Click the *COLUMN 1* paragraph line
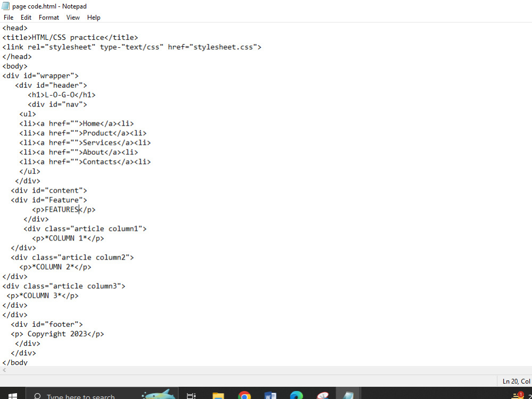Viewport: 532px width, 399px height. [68, 238]
